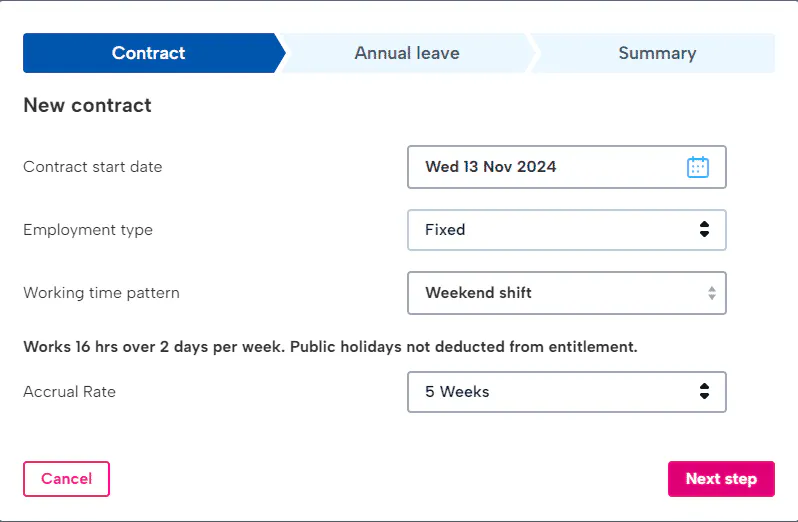
Task: Click the New contract heading
Action: click(x=87, y=105)
